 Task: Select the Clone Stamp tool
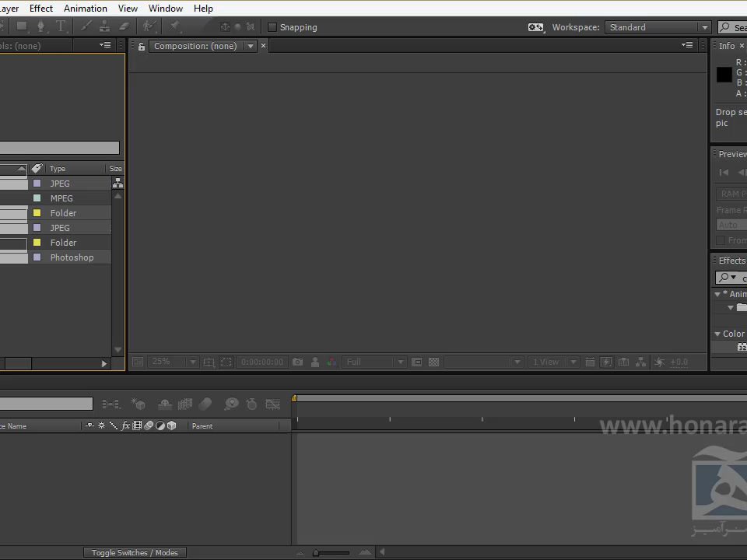point(105,26)
